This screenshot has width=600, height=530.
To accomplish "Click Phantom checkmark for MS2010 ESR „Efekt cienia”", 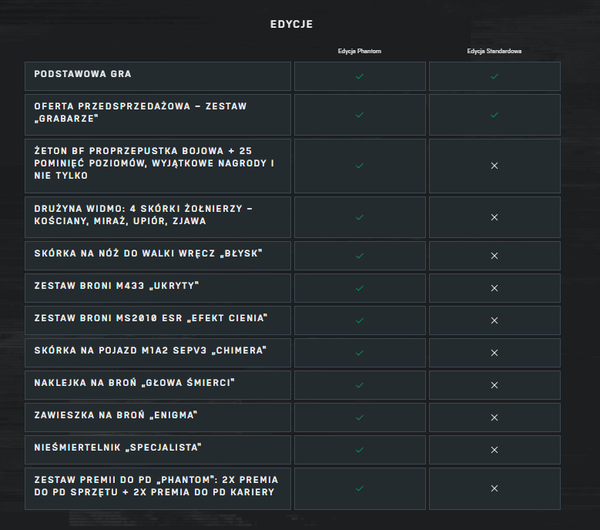I will (x=359, y=320).
